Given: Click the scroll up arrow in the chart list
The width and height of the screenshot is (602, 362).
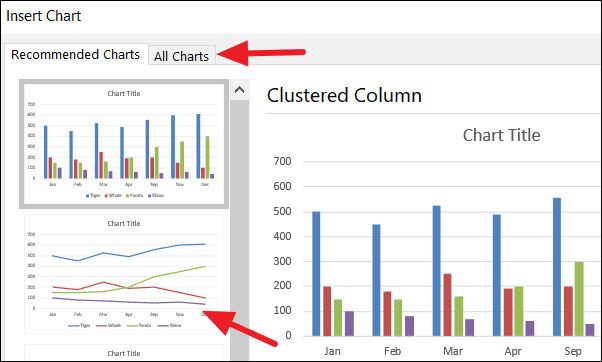Looking at the screenshot, I should (240, 90).
